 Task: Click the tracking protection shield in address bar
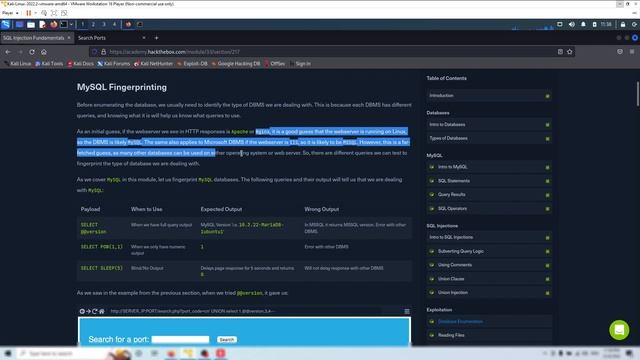point(95,52)
